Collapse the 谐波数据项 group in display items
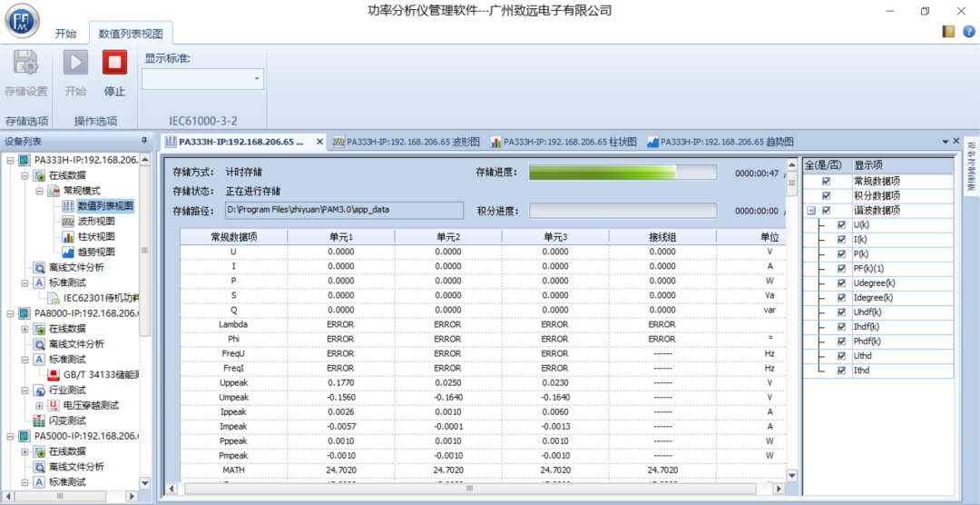The image size is (980, 505). point(810,211)
